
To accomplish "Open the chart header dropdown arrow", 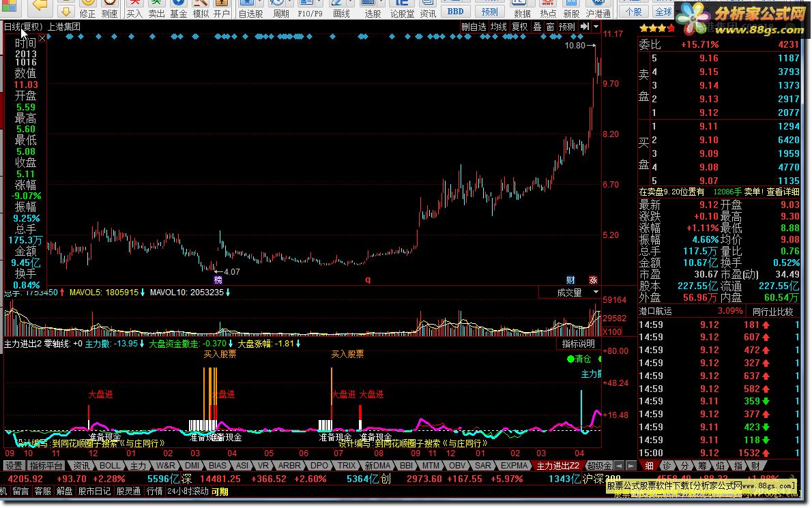I will [596, 27].
